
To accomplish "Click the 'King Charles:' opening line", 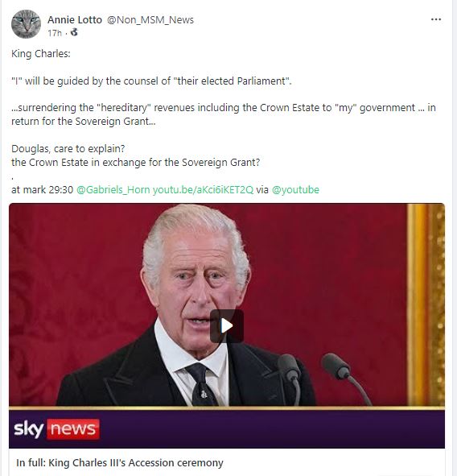I will (41, 54).
